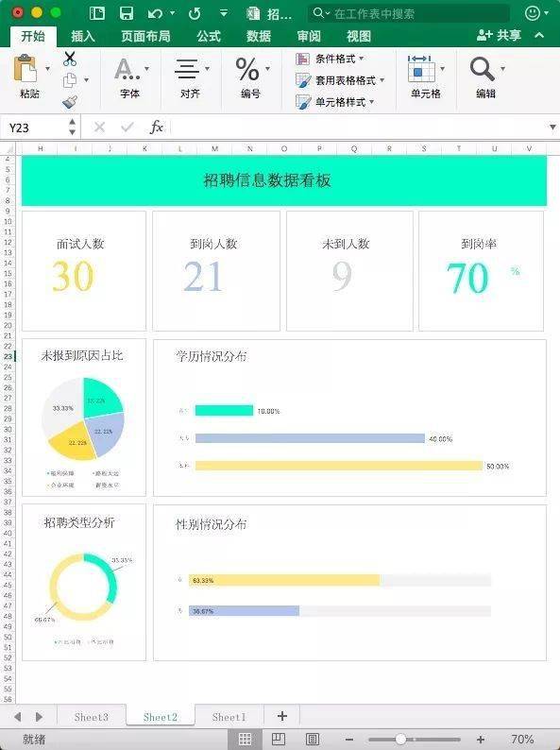Open the Home (开始) ribbon tab
The width and height of the screenshot is (560, 750).
point(33,36)
